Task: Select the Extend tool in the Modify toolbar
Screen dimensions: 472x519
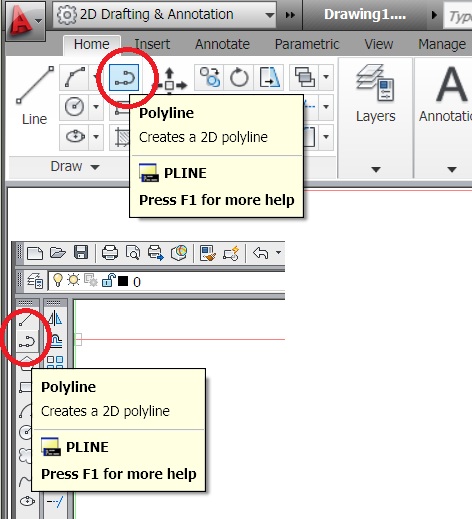Action: pyautogui.click(x=55, y=501)
